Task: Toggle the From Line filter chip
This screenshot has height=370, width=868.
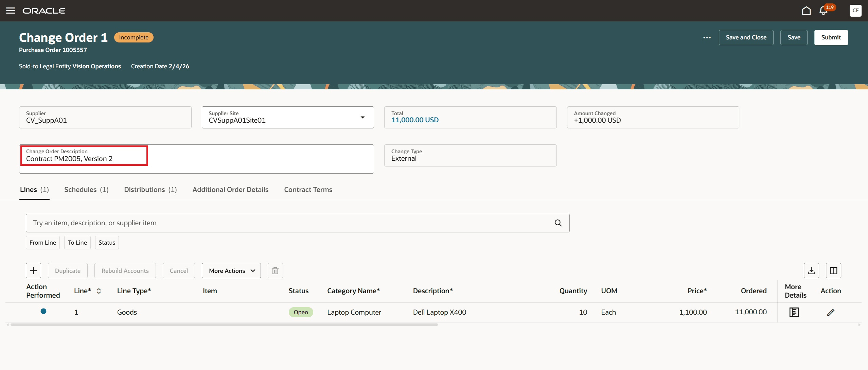Action: [42, 242]
